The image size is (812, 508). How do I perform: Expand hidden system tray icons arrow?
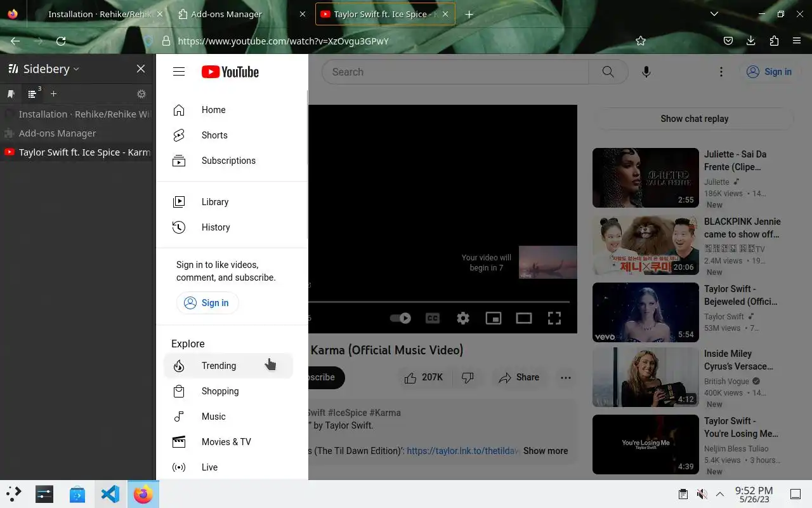pyautogui.click(x=720, y=494)
